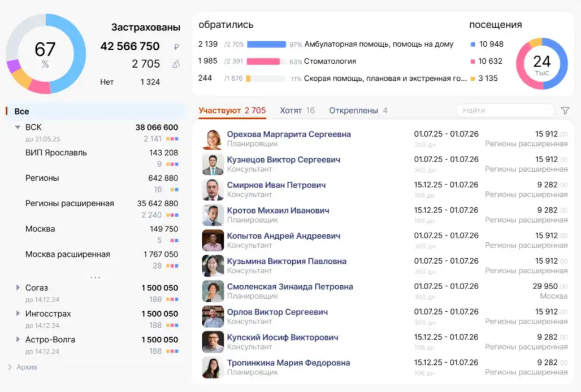
Task: Click the Застрахованы heading
Action: point(146,27)
